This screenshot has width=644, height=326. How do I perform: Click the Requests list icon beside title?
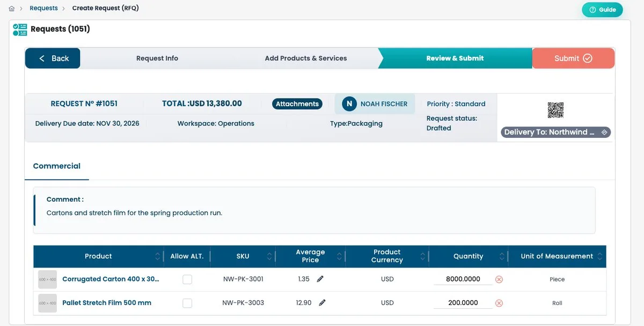(20, 29)
